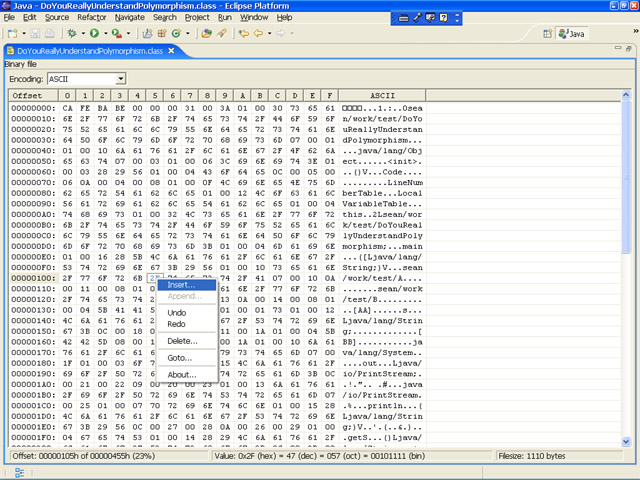Choose Redo from the context menu
640x480 pixels.
coord(187,324)
